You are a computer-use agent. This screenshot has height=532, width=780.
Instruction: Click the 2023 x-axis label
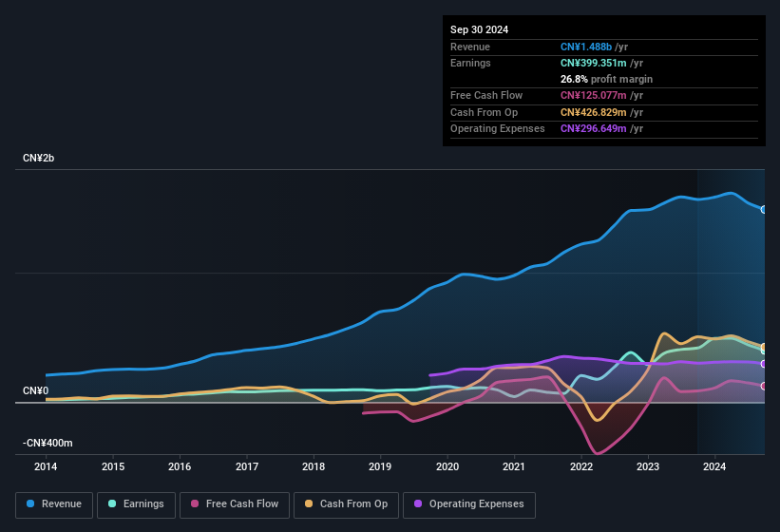(648, 466)
